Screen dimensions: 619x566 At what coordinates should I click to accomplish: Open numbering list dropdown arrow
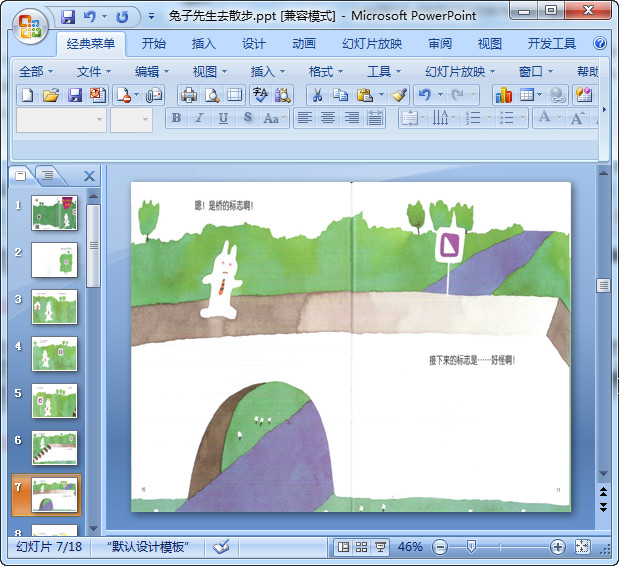tap(489, 118)
